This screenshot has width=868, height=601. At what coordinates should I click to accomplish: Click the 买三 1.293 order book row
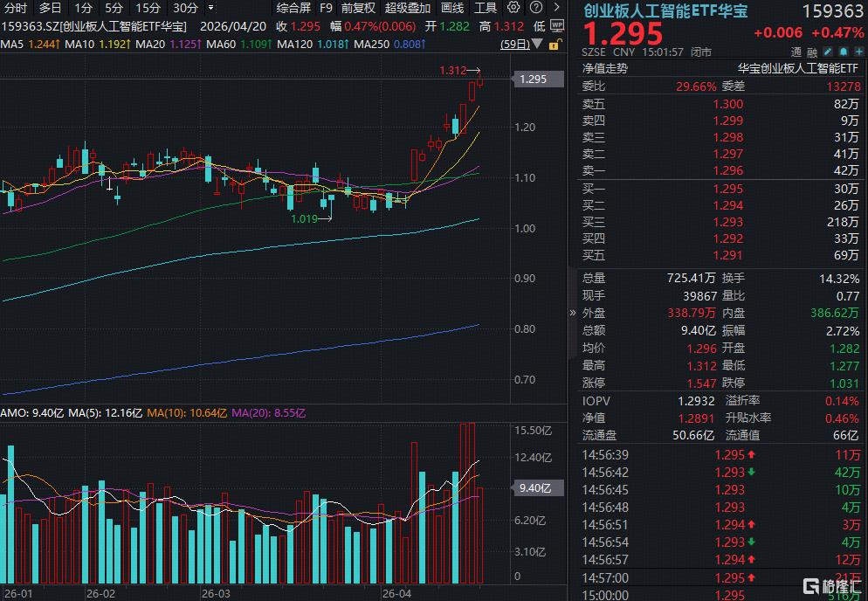pos(720,222)
